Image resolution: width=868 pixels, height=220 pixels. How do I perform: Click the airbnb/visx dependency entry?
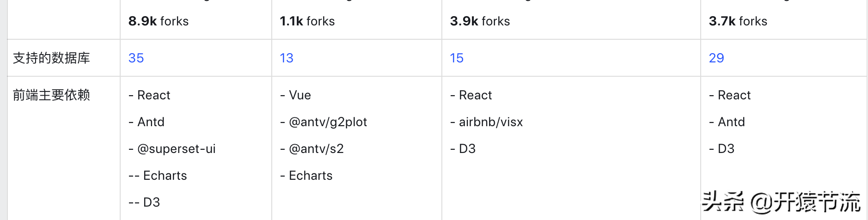(x=490, y=122)
